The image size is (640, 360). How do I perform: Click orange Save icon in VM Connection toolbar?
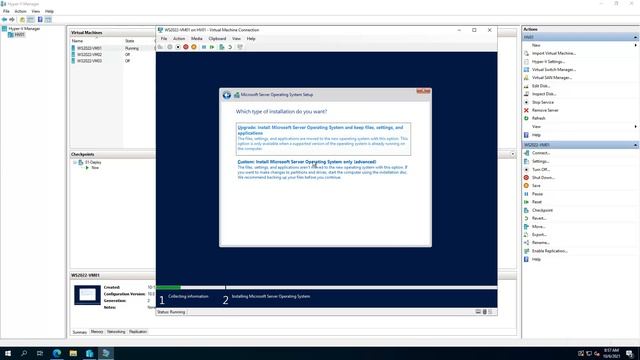pyautogui.click(x=194, y=47)
